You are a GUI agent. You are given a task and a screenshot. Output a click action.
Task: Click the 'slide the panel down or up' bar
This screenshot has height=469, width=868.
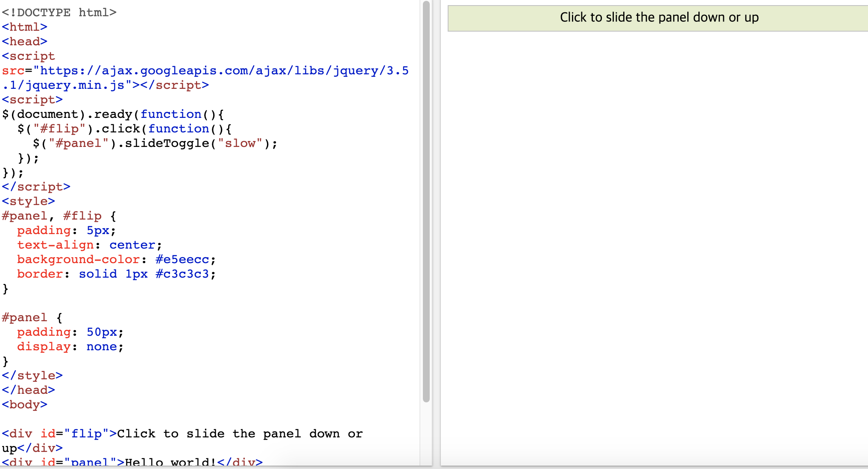tap(658, 18)
